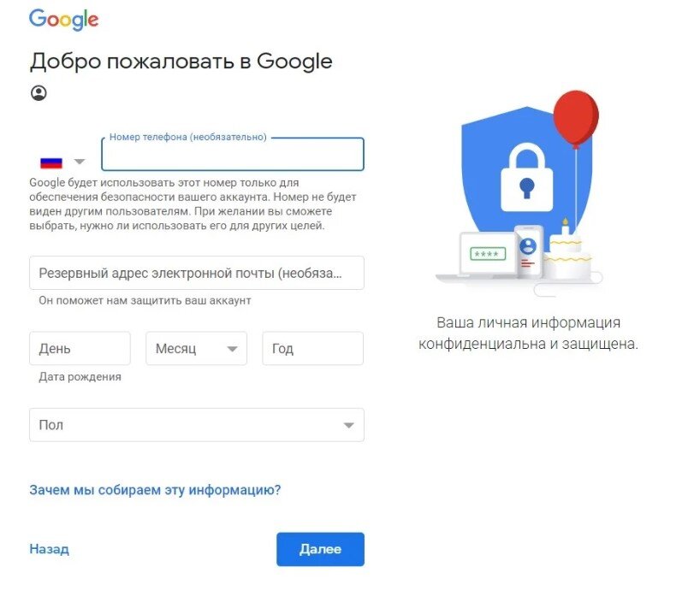This screenshot has height=590, width=700.
Task: Click the Резервный адрес электронной почты field
Action: pyautogui.click(x=196, y=272)
